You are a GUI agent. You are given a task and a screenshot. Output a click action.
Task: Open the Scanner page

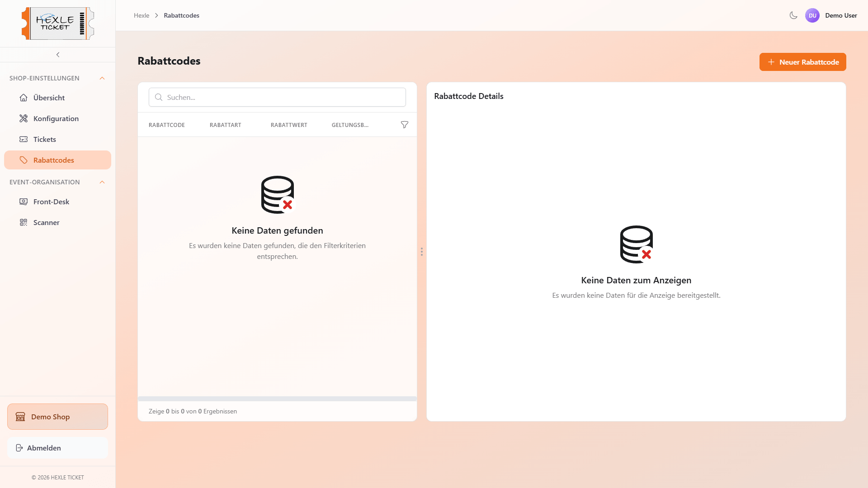[x=46, y=222]
